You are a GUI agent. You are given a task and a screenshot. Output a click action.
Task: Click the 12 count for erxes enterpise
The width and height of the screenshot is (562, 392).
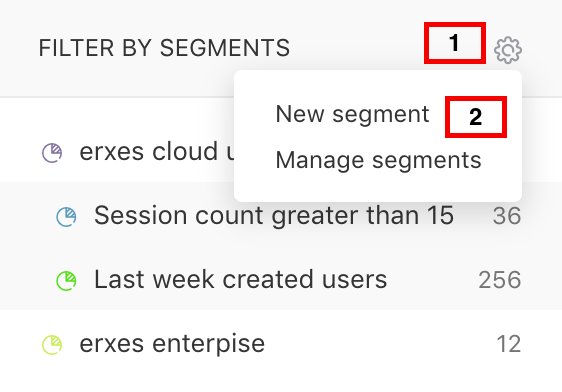(509, 344)
